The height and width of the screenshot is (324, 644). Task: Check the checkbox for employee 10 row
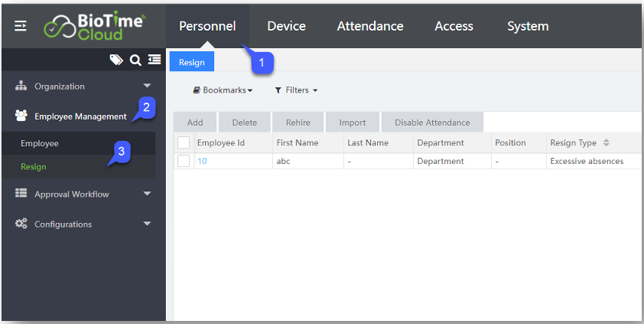pyautogui.click(x=184, y=161)
